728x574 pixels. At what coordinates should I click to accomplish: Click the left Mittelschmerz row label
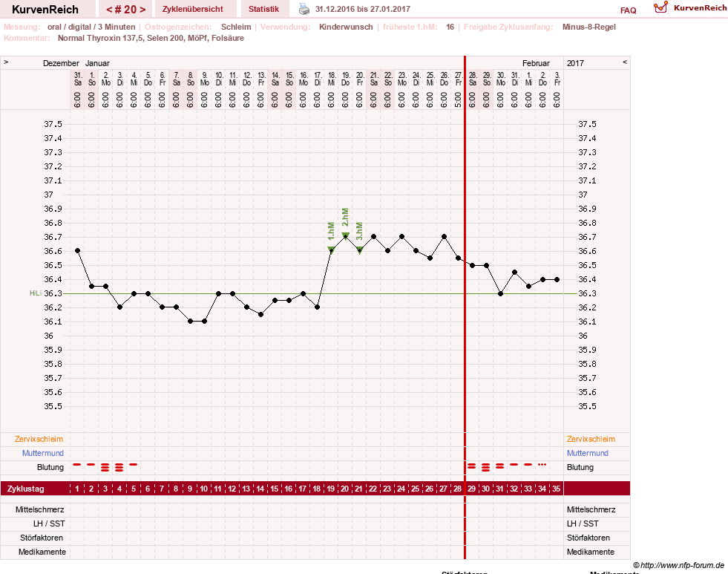[40, 509]
